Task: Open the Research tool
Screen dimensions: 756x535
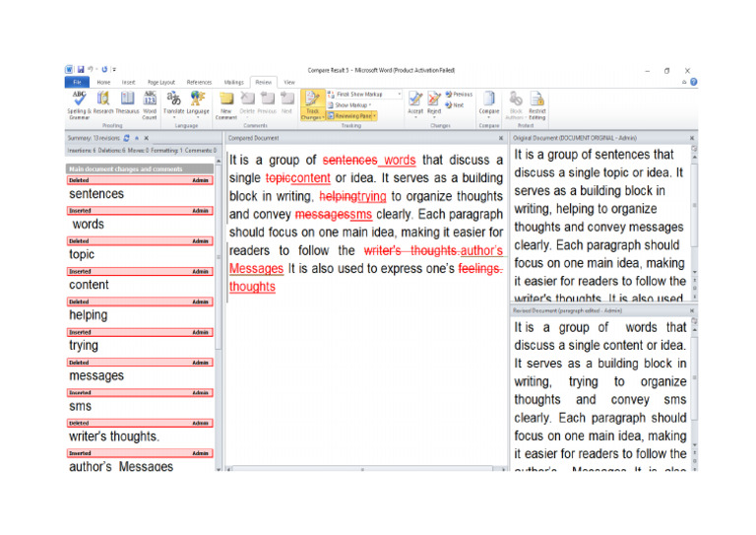Action: 103,103
